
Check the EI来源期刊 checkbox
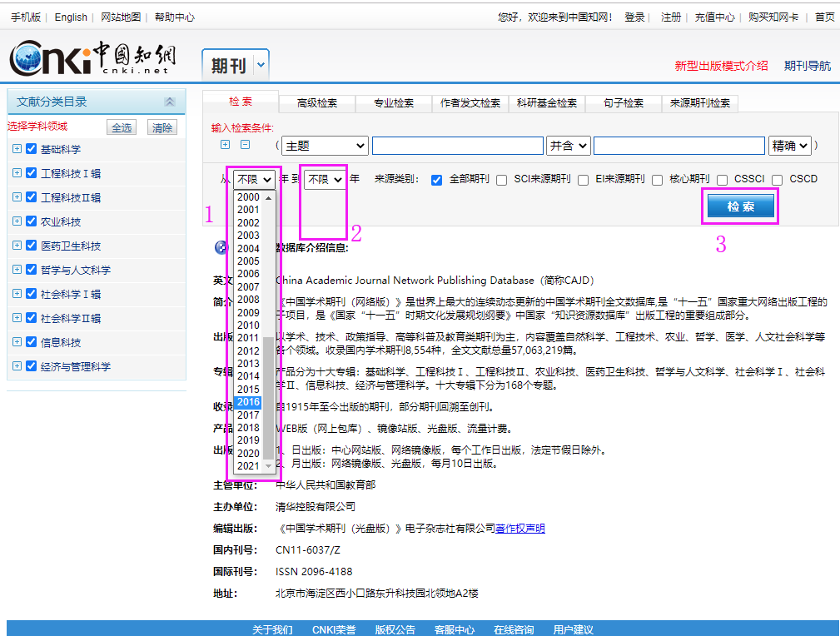tap(584, 180)
